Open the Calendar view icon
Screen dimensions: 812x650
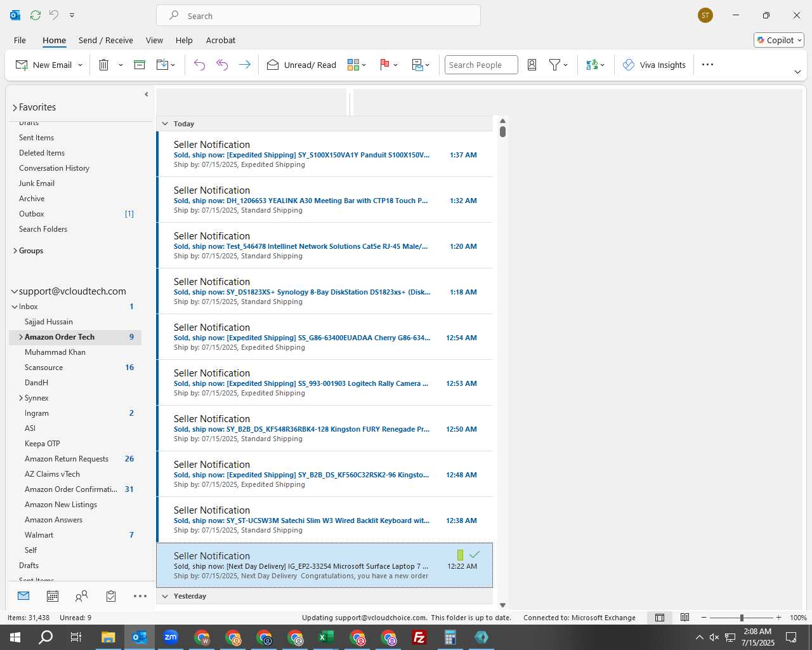coord(53,596)
